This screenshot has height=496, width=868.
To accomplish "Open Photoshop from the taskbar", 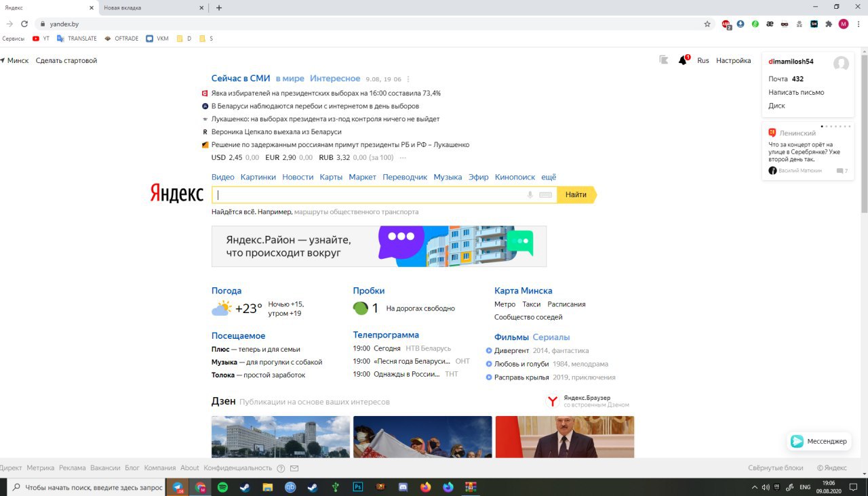I will click(358, 487).
